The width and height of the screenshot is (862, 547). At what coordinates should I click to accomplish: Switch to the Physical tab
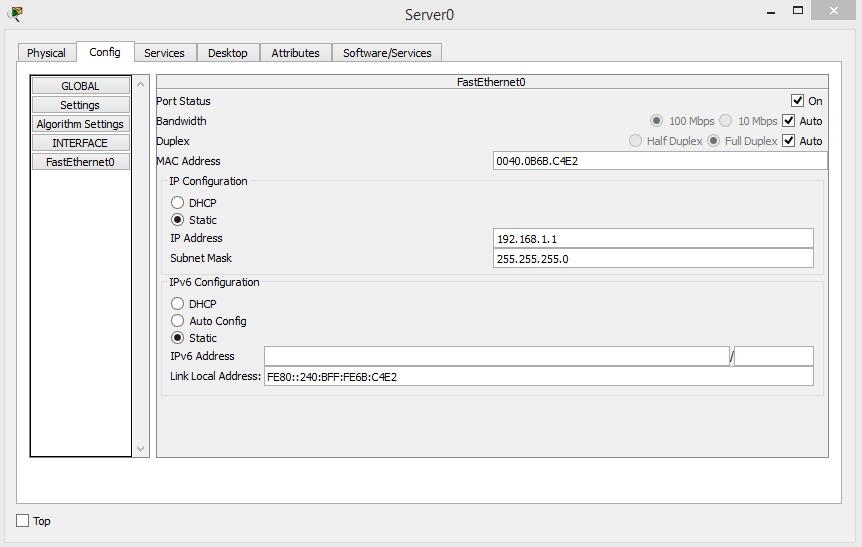click(x=46, y=53)
